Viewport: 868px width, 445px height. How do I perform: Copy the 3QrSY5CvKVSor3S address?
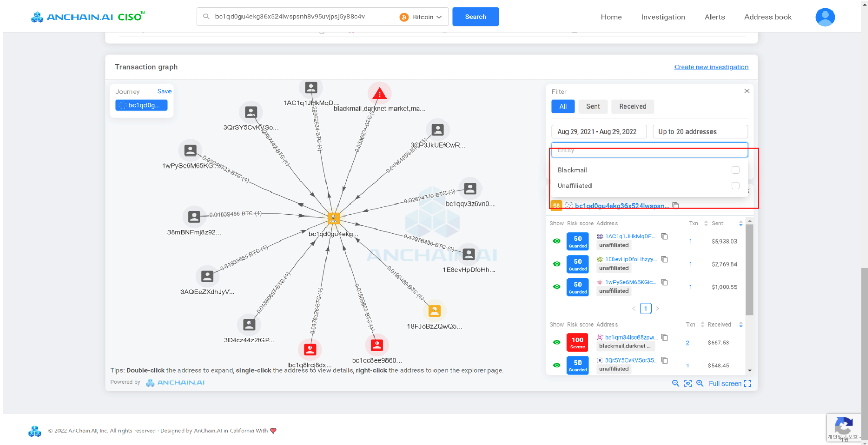(x=665, y=360)
